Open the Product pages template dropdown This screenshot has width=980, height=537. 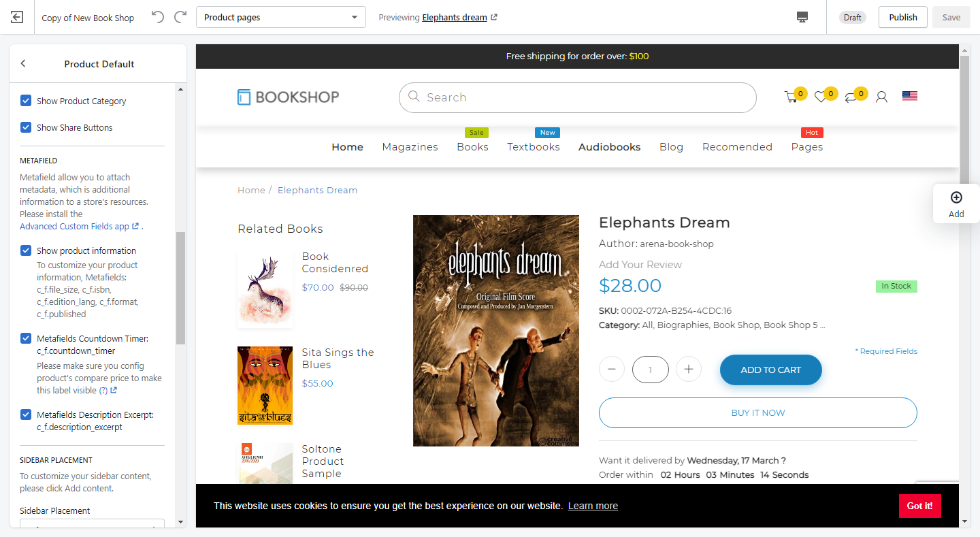281,17
